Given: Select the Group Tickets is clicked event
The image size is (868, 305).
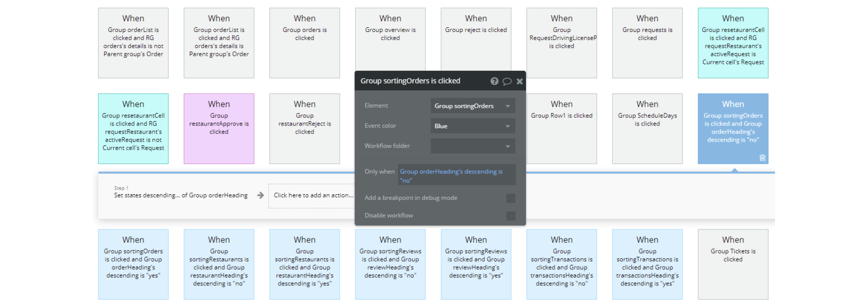Looking at the screenshot, I should tap(733, 264).
